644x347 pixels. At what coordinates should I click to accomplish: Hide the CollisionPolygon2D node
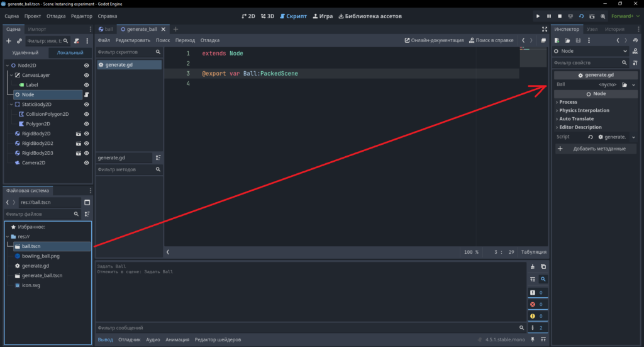point(86,114)
